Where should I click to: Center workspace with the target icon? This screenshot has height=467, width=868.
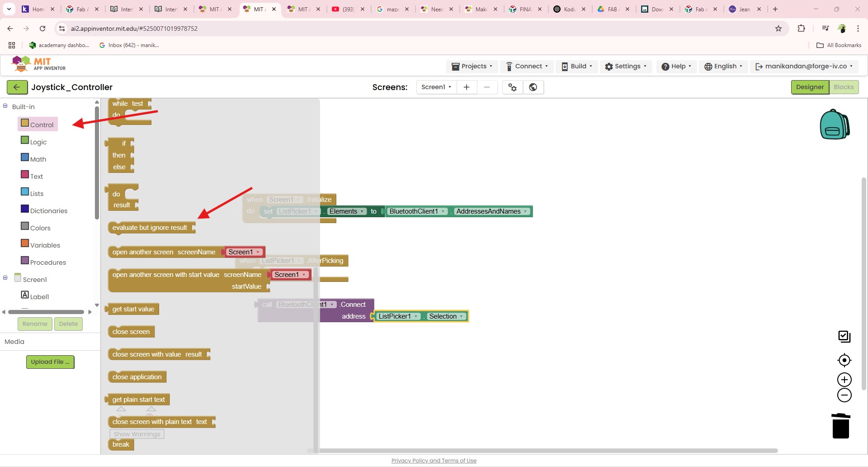pos(844,360)
